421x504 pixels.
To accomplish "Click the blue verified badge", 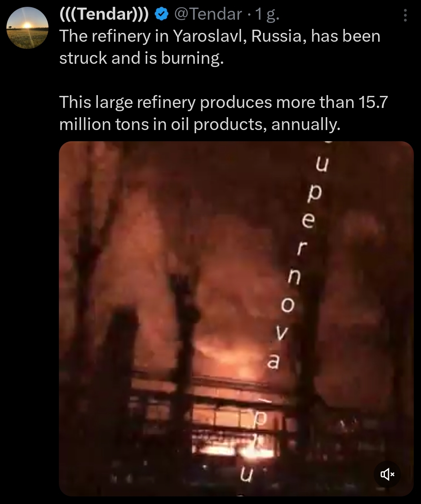I will 161,15.
